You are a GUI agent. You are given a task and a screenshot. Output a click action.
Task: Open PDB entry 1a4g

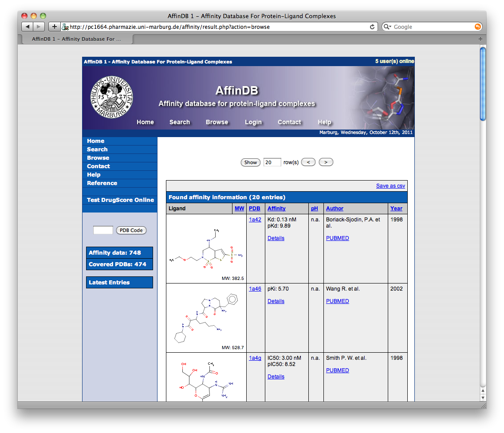pyautogui.click(x=255, y=358)
